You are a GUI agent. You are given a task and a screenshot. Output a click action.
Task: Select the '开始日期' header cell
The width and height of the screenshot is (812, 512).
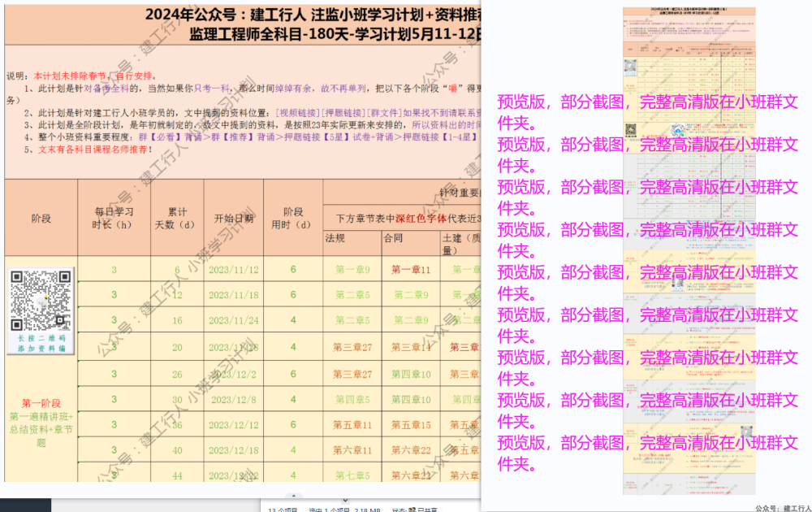click(x=234, y=218)
